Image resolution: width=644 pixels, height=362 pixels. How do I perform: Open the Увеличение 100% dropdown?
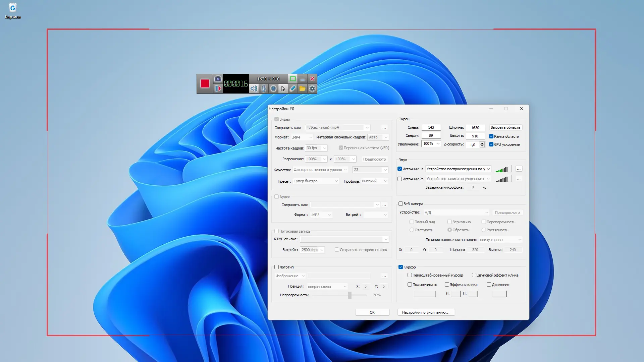[431, 144]
